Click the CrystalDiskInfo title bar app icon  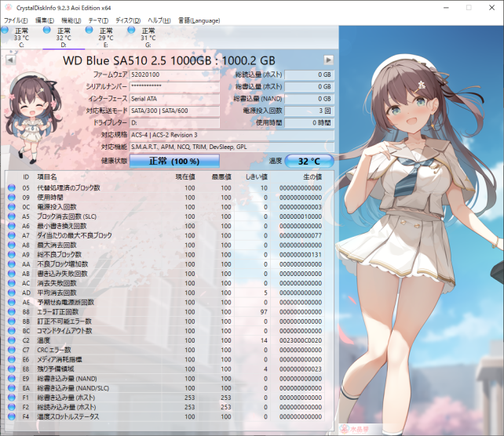tap(9, 7)
